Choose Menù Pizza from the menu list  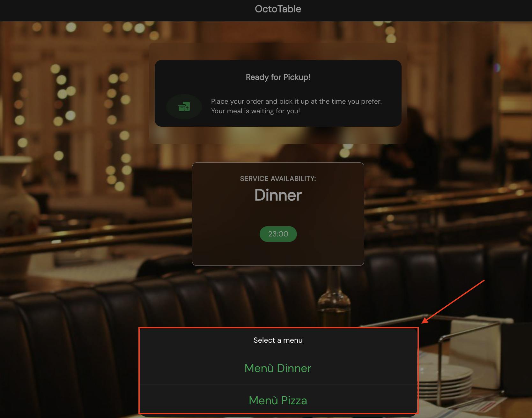278,400
